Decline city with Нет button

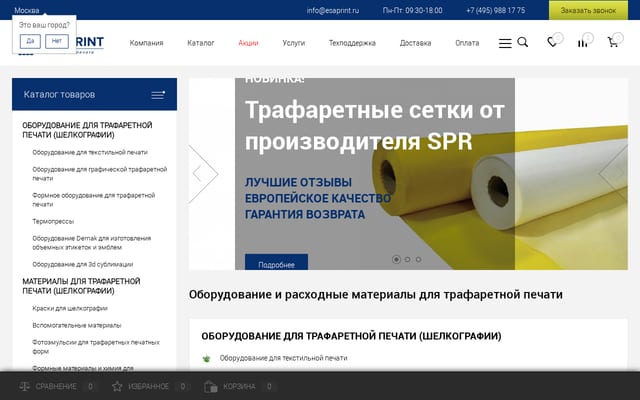[57, 42]
